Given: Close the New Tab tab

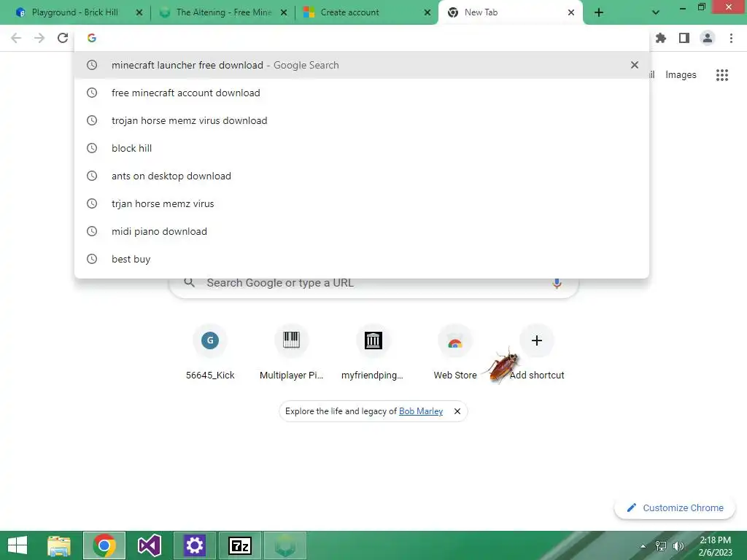Looking at the screenshot, I should 570,13.
